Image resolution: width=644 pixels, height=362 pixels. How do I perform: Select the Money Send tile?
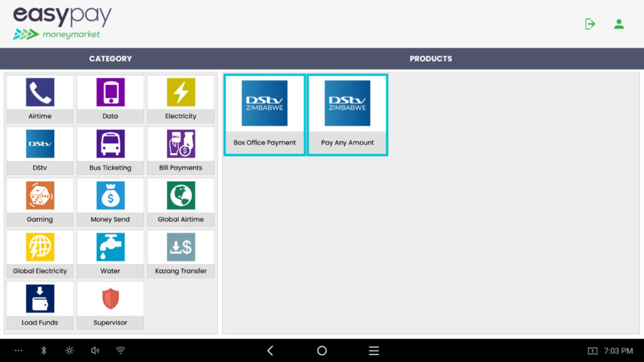click(x=110, y=202)
